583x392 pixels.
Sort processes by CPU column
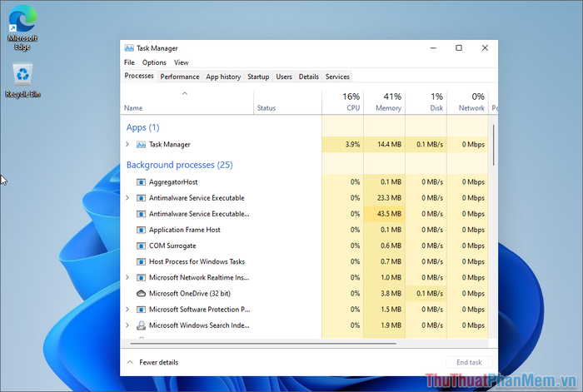[x=342, y=102]
